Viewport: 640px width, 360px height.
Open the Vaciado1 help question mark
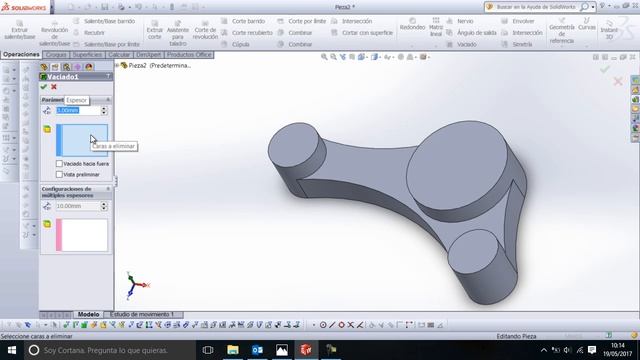(108, 76)
